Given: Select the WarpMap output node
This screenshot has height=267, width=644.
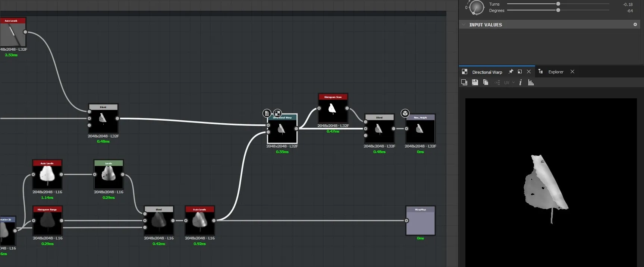Looking at the screenshot, I should click(420, 222).
